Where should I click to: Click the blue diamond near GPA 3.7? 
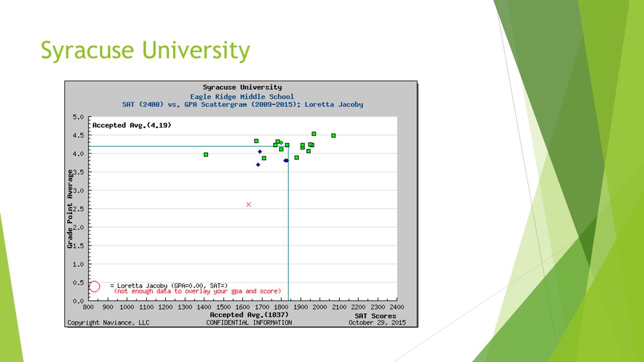(x=258, y=164)
